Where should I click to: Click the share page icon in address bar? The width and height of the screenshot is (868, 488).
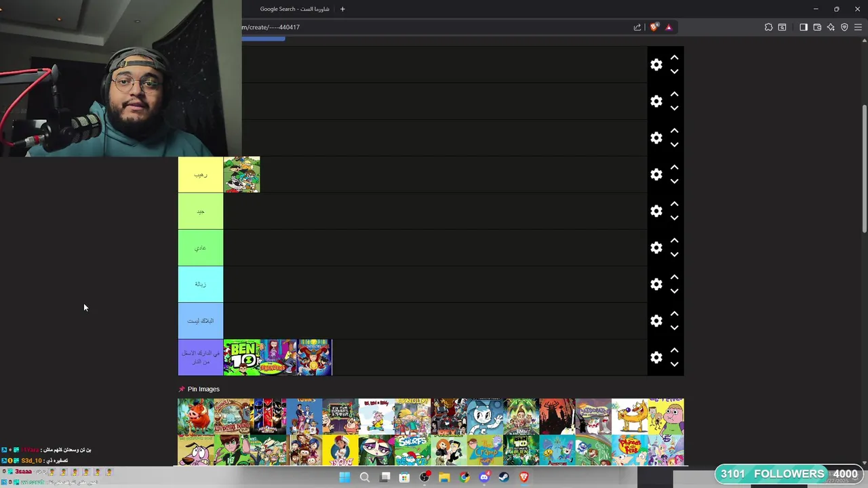(637, 27)
